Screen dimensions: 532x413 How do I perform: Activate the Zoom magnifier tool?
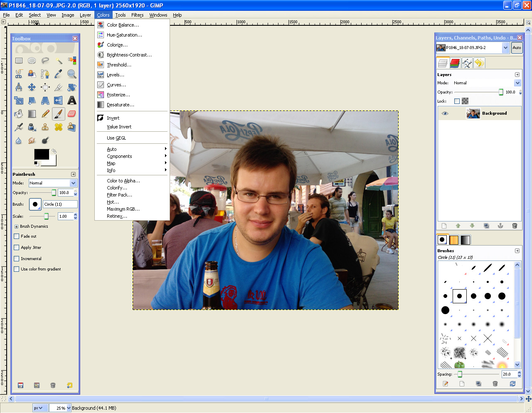tap(72, 74)
